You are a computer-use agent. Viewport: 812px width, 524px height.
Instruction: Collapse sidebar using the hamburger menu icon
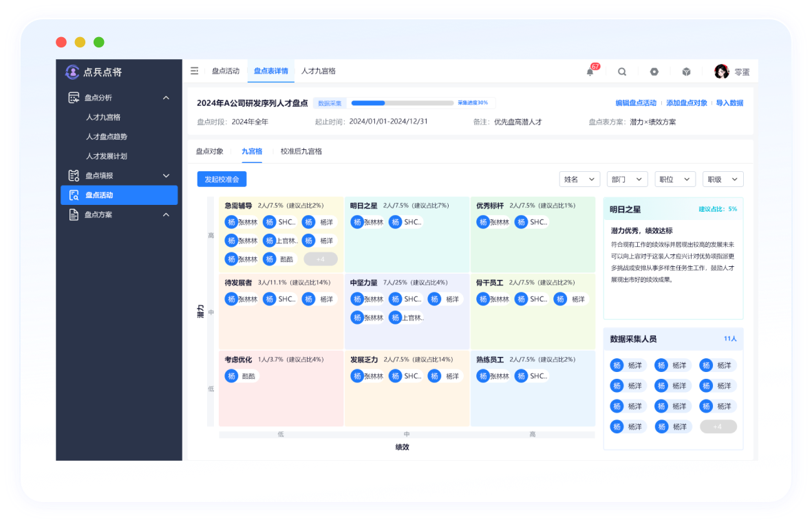pos(195,71)
